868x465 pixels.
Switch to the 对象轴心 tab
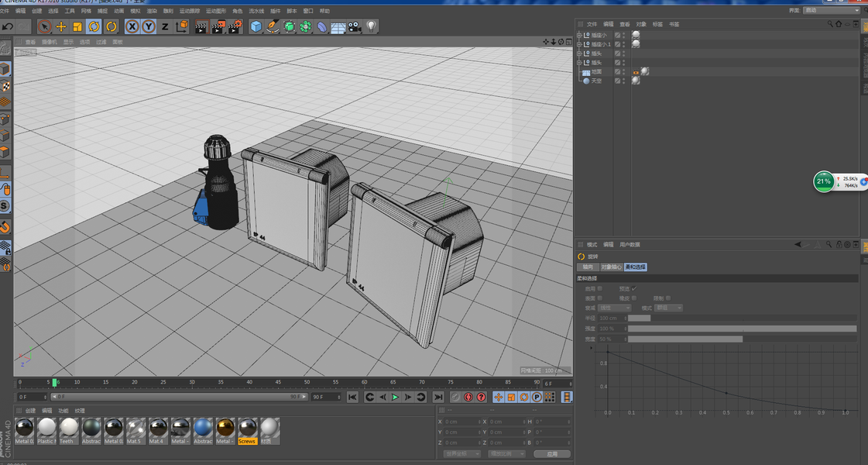click(x=611, y=267)
